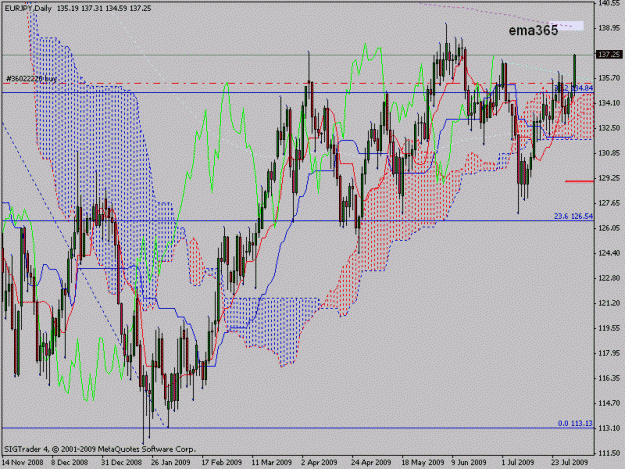Click the 11 Mar 2009 date label
Screen dimensions: 625x469
click(x=271, y=462)
